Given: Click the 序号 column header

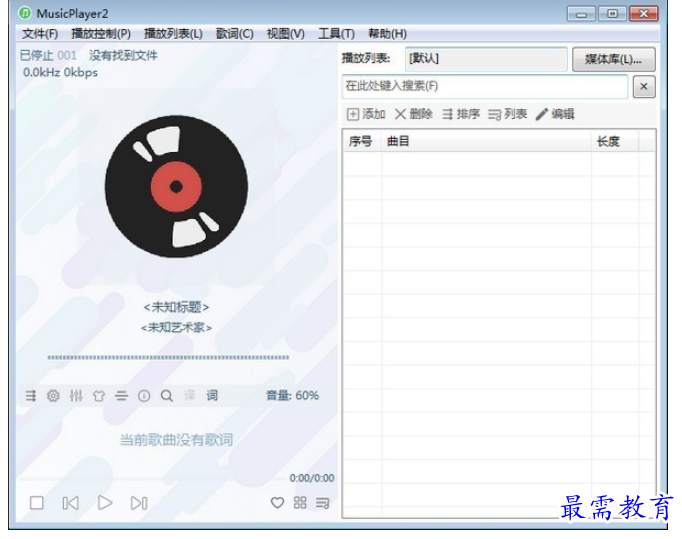Looking at the screenshot, I should click(362, 141).
